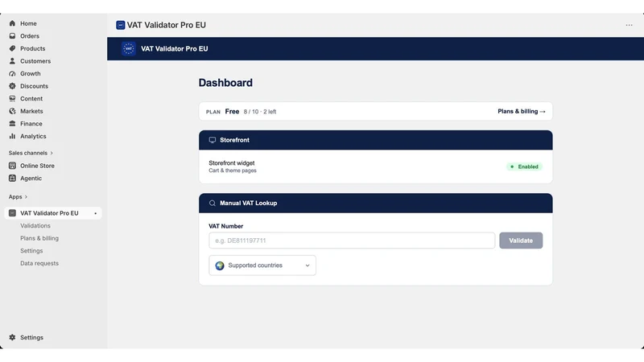Open app Settings submenu item
644x362 pixels.
click(x=31, y=251)
